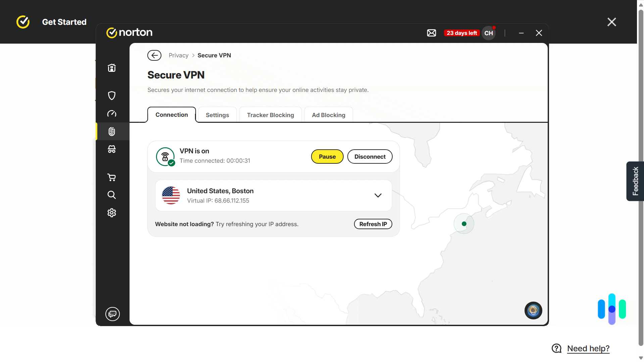Image resolution: width=644 pixels, height=362 pixels.
Task: Click the Virtual IP: 68.66.112.155 text
Action: point(218,201)
